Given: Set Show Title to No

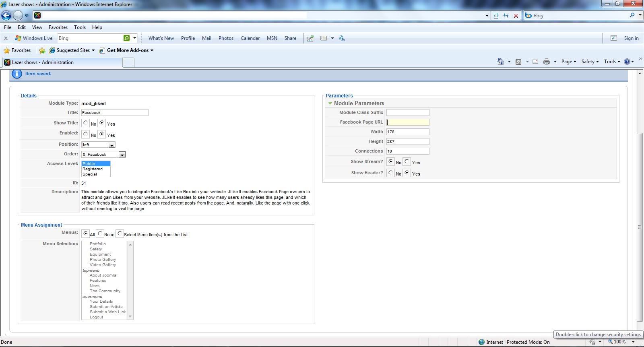Looking at the screenshot, I should pos(86,123).
